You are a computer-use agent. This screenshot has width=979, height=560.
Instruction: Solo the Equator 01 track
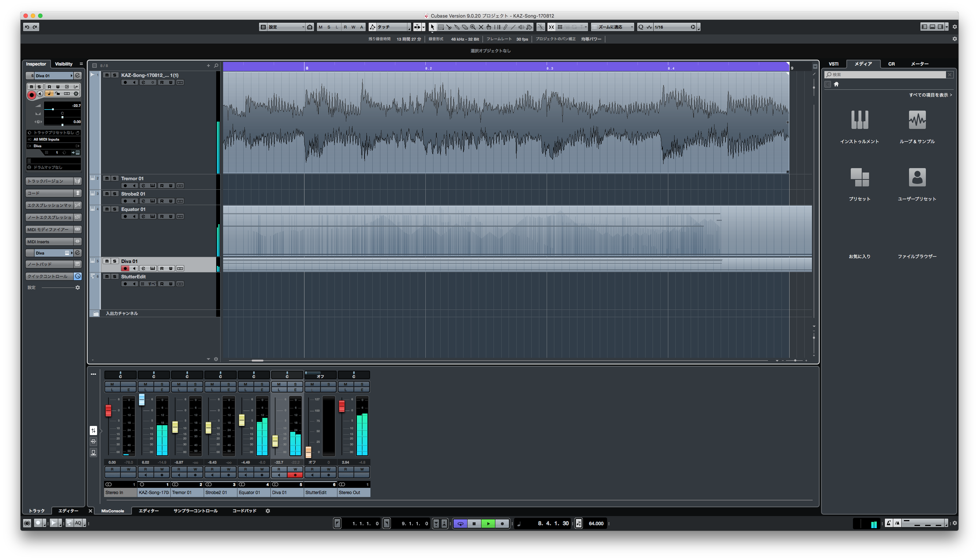pyautogui.click(x=115, y=209)
